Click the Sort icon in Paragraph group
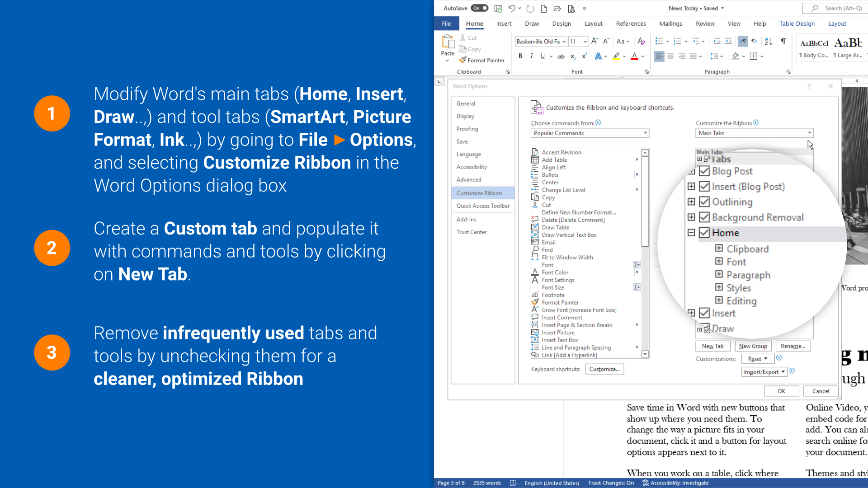 [769, 42]
